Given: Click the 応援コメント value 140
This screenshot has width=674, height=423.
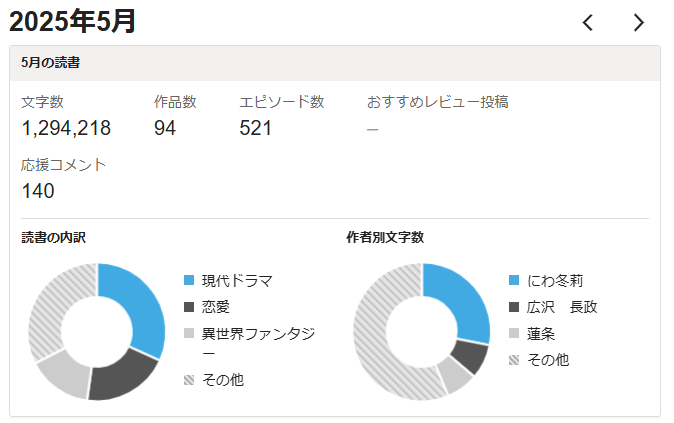Looking at the screenshot, I should pyautogui.click(x=38, y=191).
